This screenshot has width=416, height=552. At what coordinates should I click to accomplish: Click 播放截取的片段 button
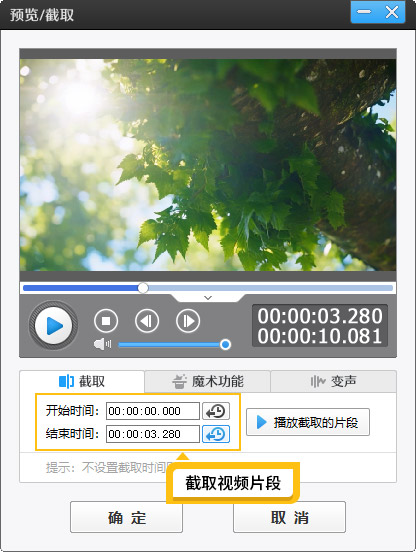308,422
